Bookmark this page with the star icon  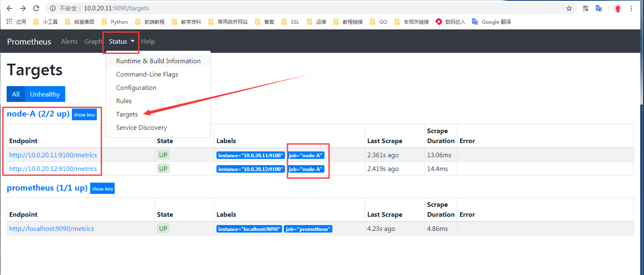click(x=569, y=8)
